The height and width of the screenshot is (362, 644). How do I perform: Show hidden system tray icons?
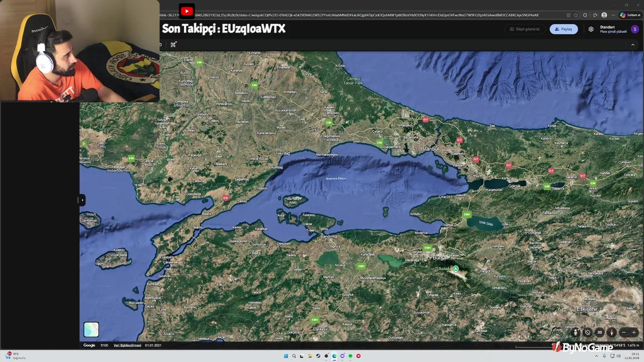pos(596,356)
